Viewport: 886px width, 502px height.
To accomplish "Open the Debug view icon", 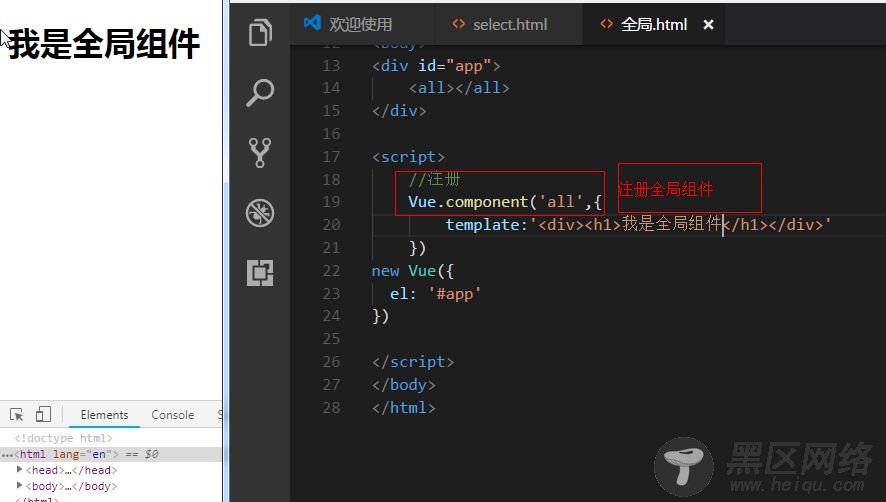I will 260,213.
